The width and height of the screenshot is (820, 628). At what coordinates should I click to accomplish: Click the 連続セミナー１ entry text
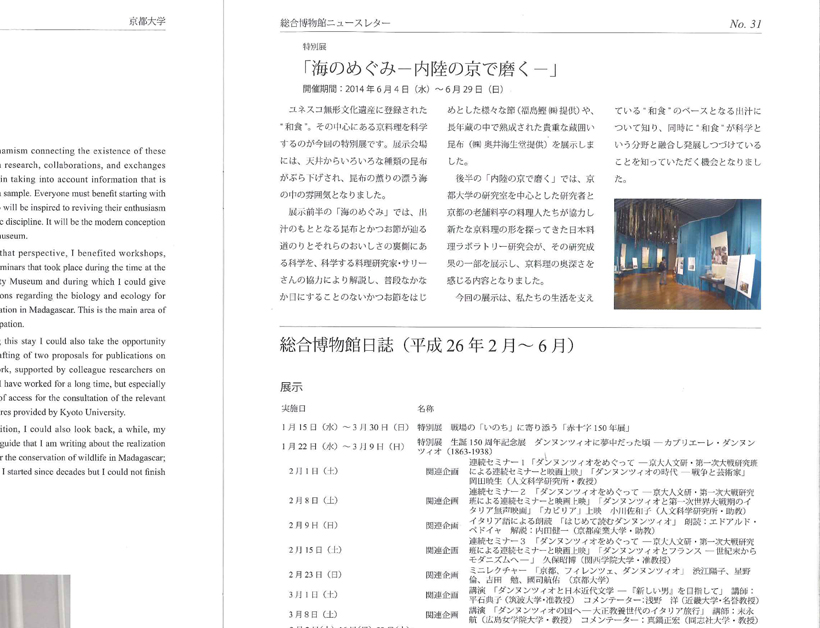[613, 471]
